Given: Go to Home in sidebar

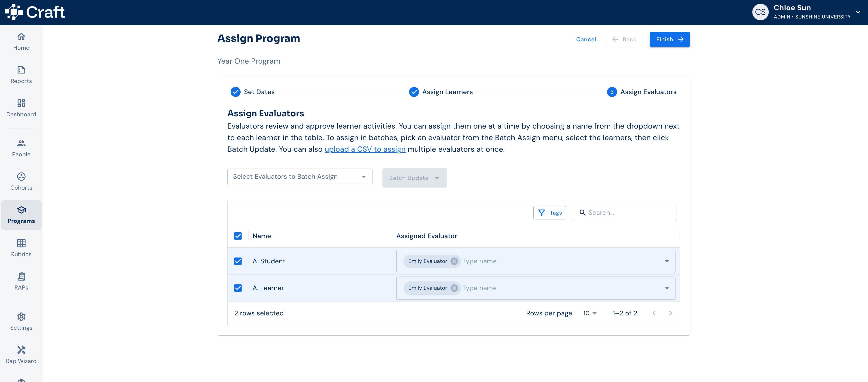Looking at the screenshot, I should point(21,42).
